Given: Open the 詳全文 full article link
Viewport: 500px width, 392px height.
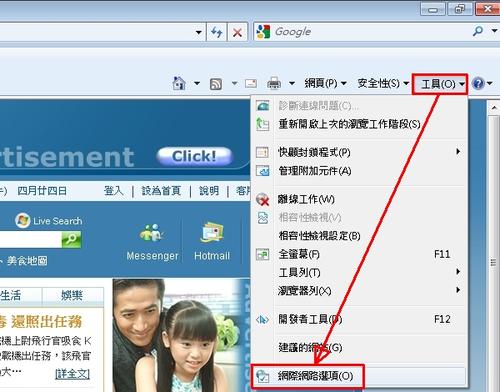Looking at the screenshot, I should [x=73, y=374].
